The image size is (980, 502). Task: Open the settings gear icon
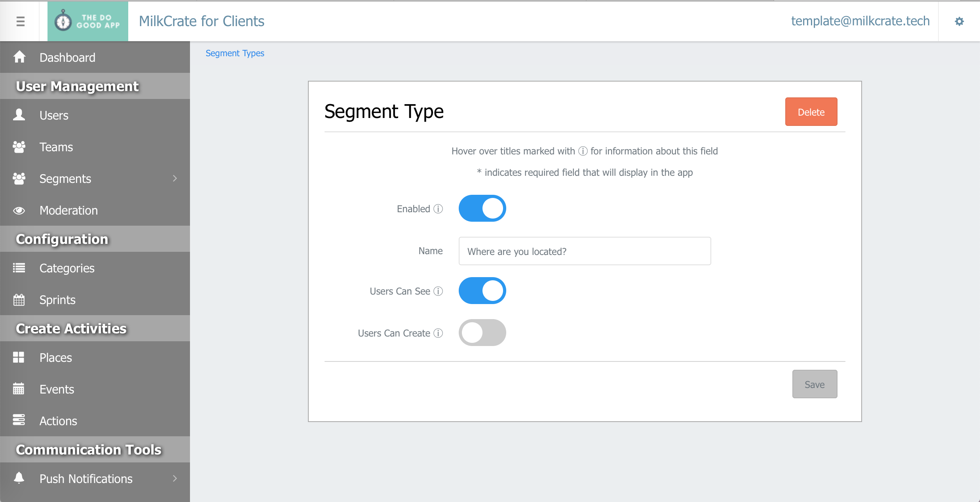959,21
